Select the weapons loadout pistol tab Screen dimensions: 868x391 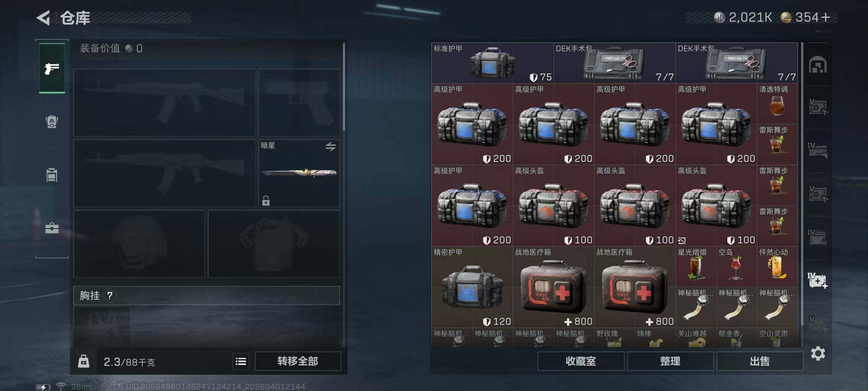pos(52,68)
